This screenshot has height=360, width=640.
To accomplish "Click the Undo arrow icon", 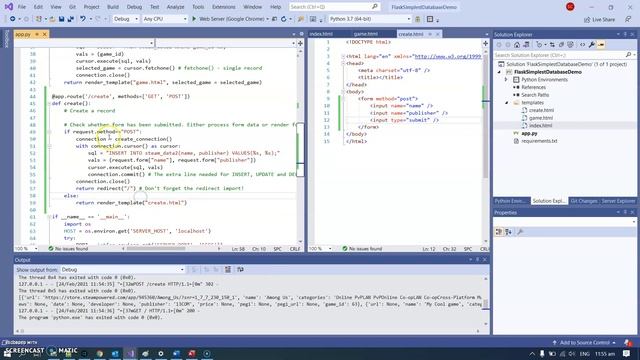I will pos(83,19).
